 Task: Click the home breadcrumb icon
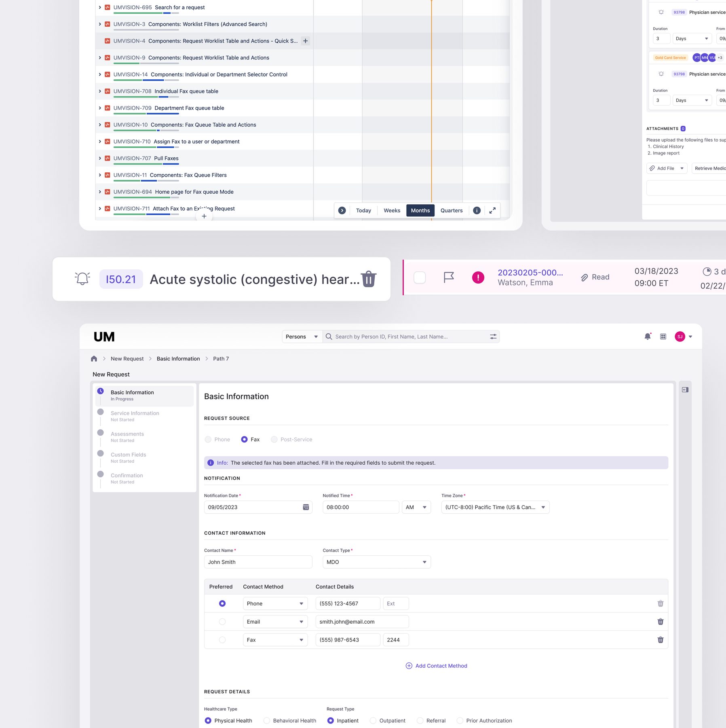(x=94, y=359)
